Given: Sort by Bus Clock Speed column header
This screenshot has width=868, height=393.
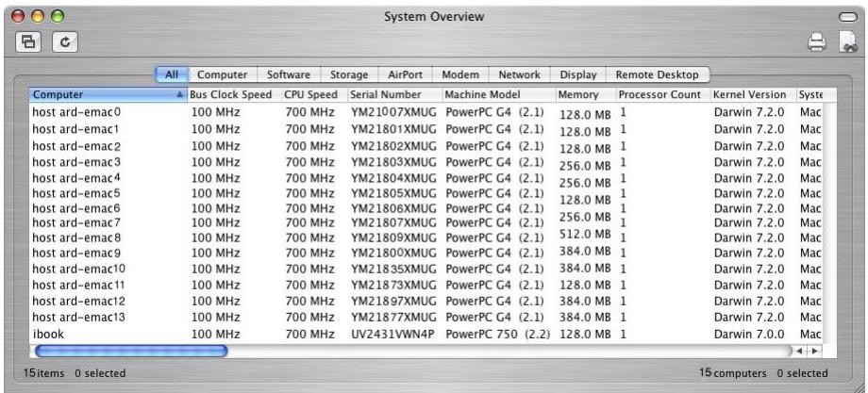Looking at the screenshot, I should click(x=235, y=94).
